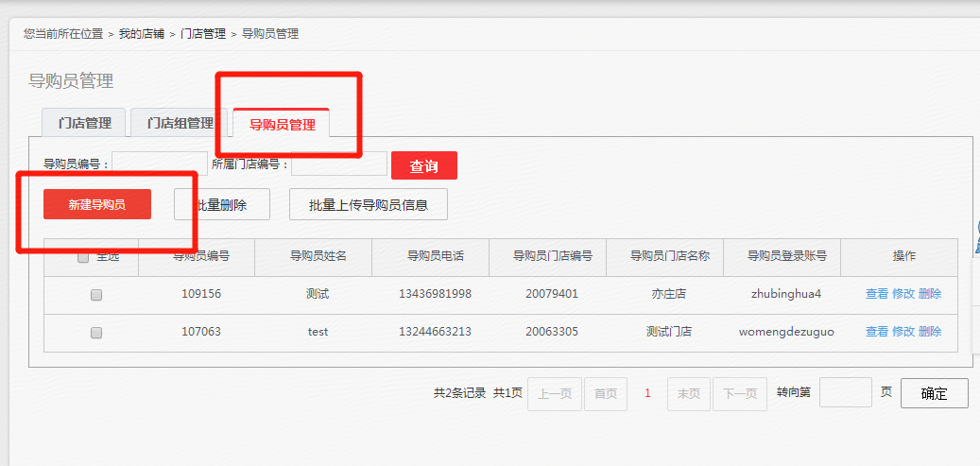Click the 转向第 page number input

point(846,392)
